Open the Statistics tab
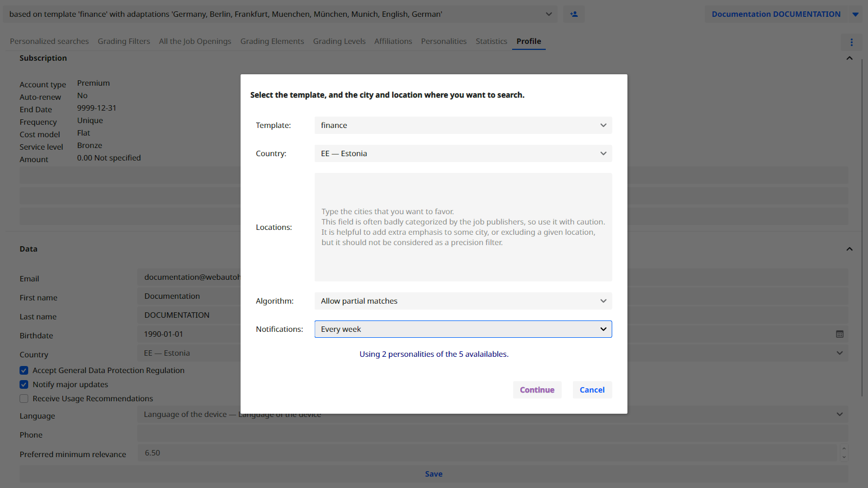Image resolution: width=868 pixels, height=488 pixels. [491, 41]
